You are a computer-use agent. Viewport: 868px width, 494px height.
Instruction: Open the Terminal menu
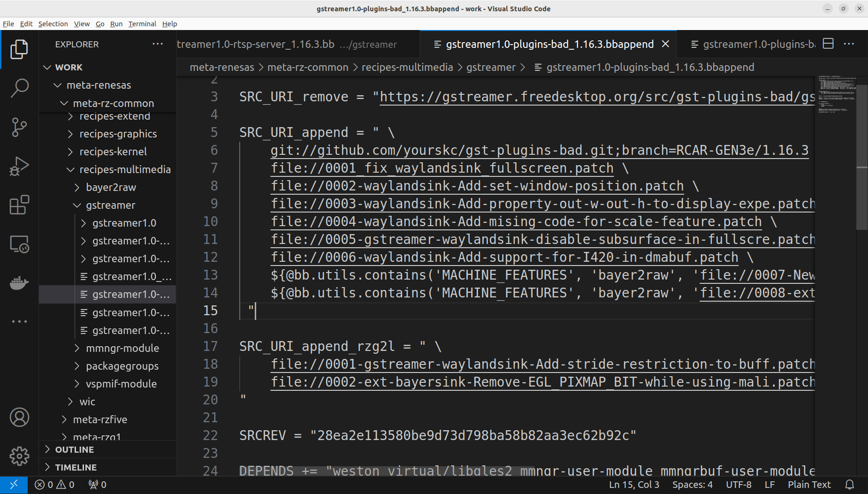(142, 24)
